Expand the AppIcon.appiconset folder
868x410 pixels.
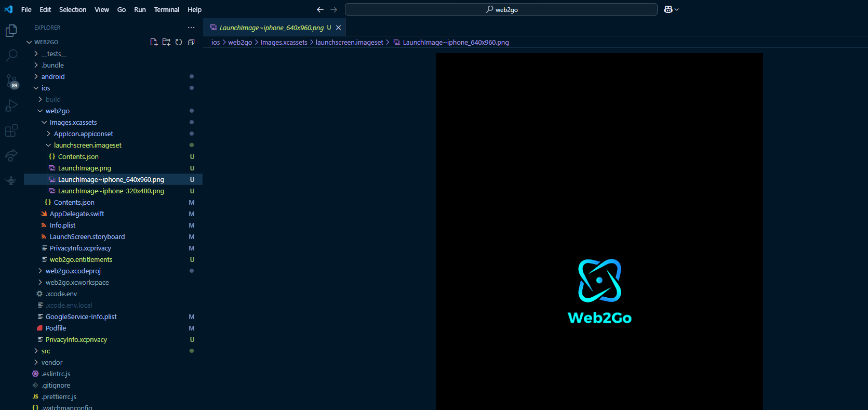point(48,134)
